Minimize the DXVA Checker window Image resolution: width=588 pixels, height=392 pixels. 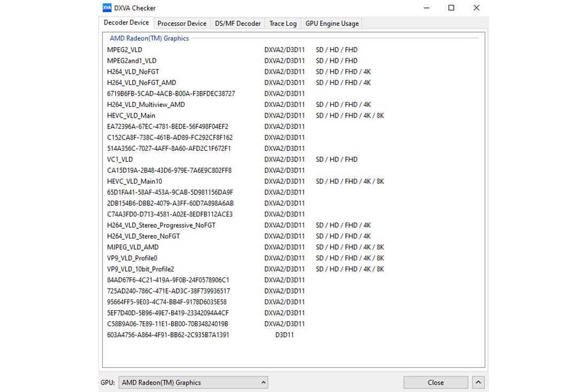pos(427,8)
